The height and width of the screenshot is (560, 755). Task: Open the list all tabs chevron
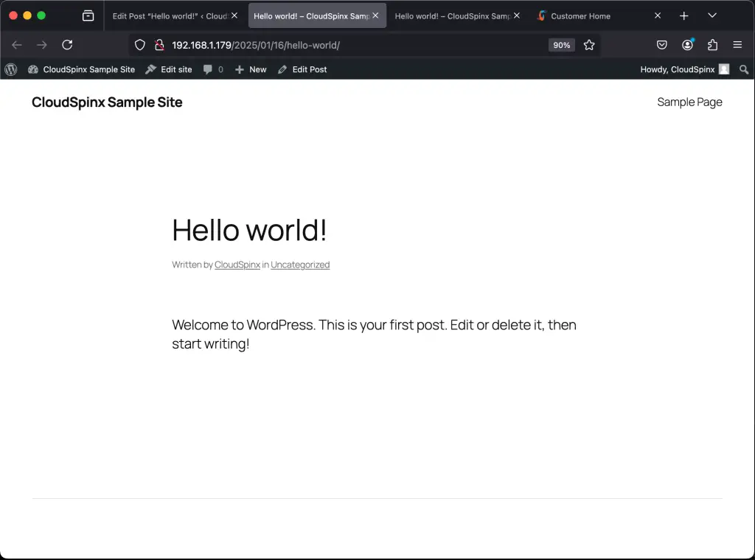[711, 15]
